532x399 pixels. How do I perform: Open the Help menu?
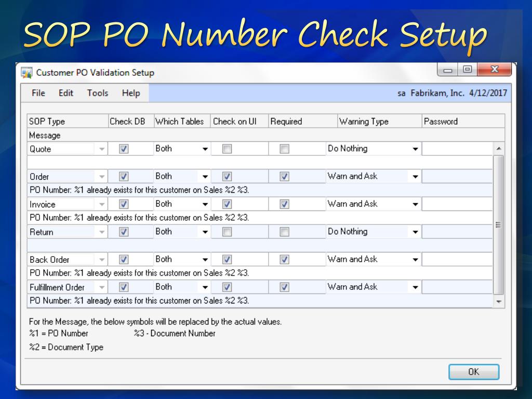click(131, 93)
